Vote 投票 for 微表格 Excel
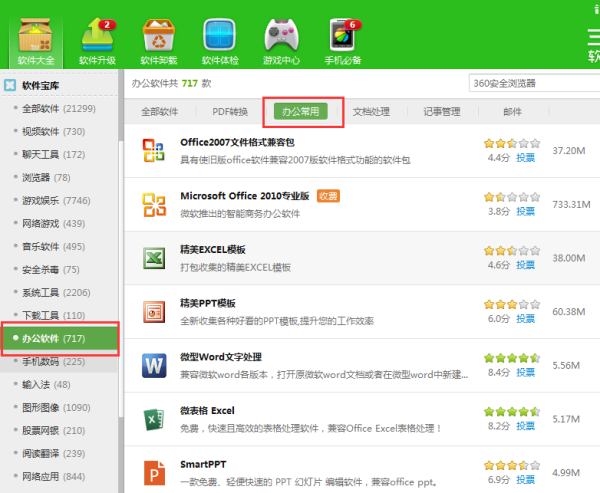This screenshot has height=493, width=600. click(525, 426)
